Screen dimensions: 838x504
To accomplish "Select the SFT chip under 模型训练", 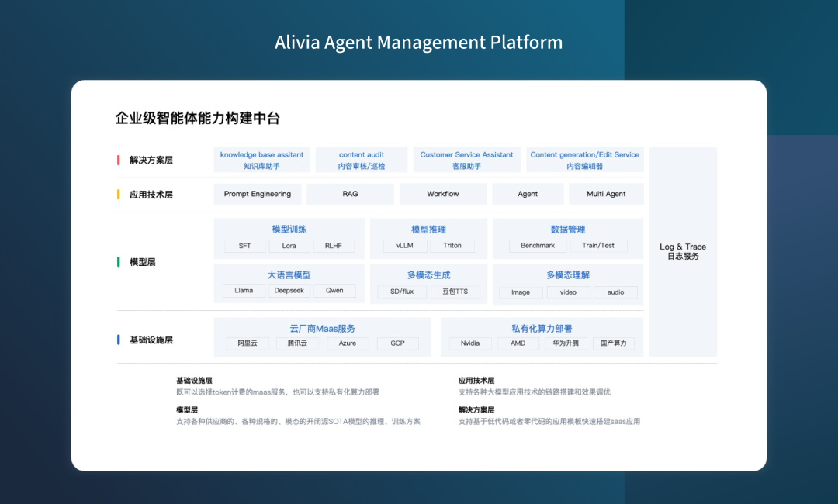I will [244, 245].
